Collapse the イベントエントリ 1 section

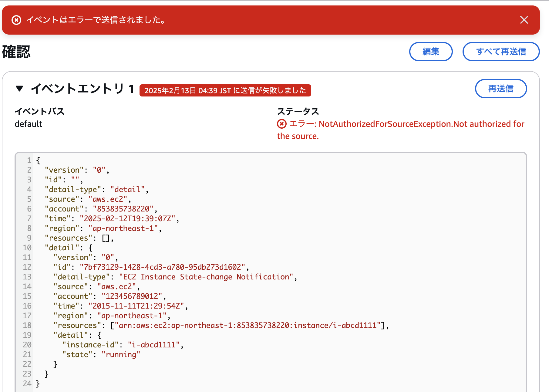coord(19,89)
